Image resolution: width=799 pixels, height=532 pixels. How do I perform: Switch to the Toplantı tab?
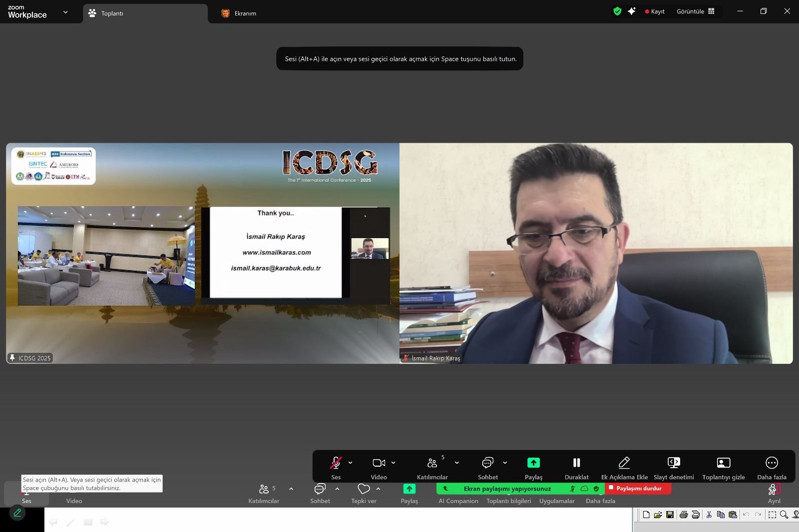[145, 13]
